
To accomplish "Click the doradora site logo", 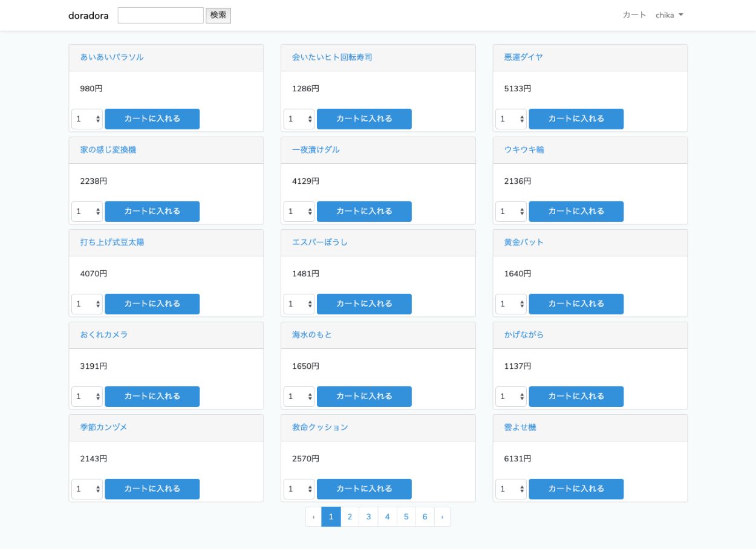I will coord(88,16).
